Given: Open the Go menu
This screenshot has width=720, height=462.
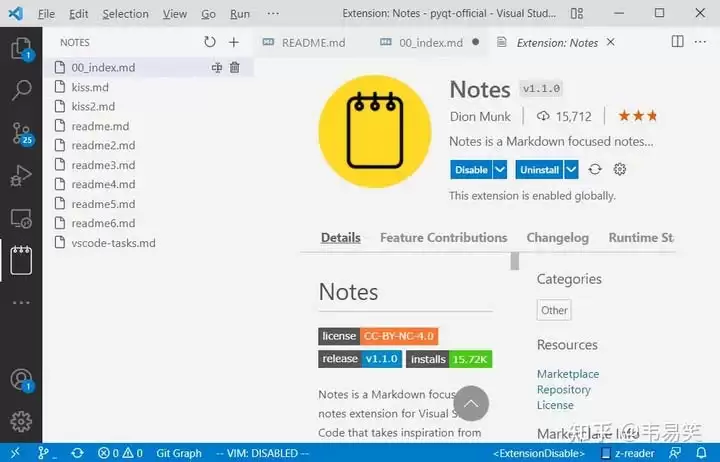Looking at the screenshot, I should coord(208,14).
